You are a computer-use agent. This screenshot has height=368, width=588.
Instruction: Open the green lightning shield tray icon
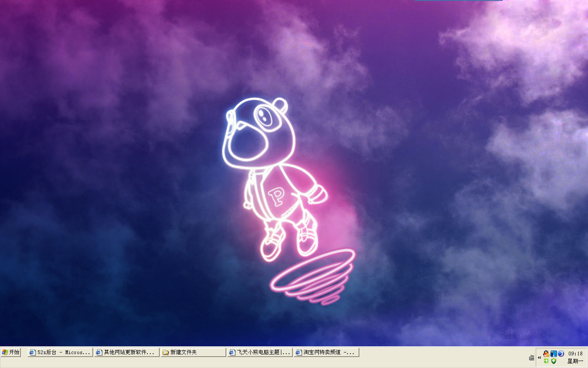coord(554,361)
